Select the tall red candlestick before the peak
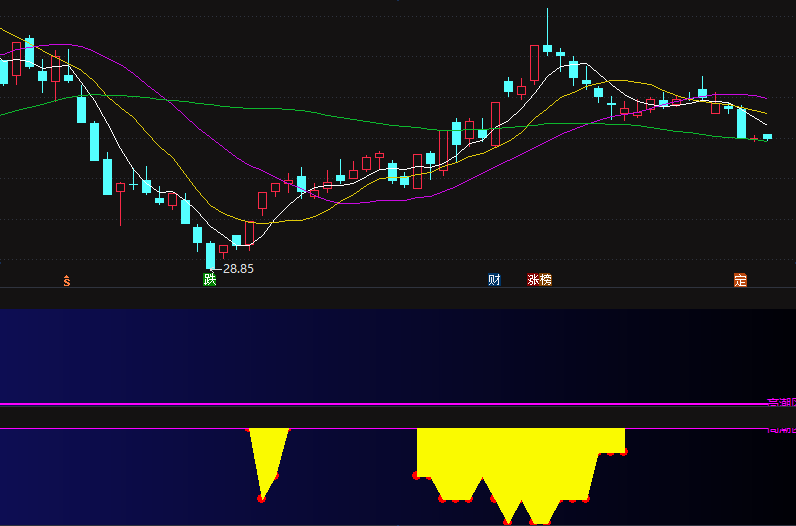The height and width of the screenshot is (526, 796). pyautogui.click(x=534, y=63)
